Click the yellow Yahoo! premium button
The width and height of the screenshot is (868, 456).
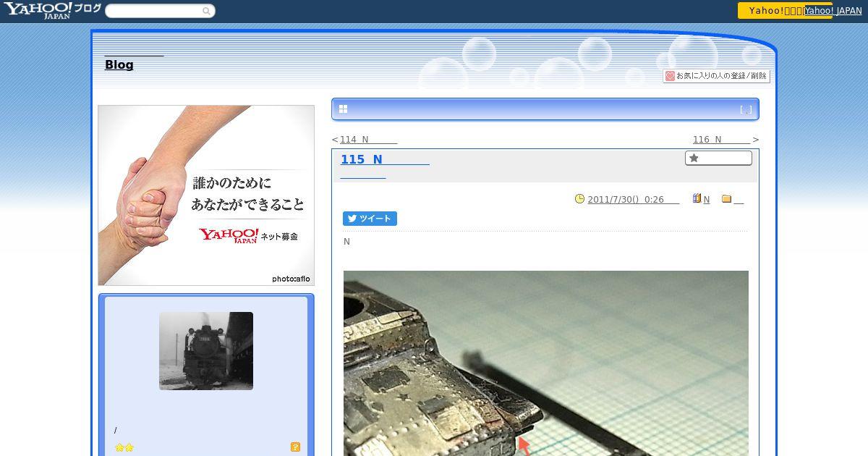pos(785,10)
